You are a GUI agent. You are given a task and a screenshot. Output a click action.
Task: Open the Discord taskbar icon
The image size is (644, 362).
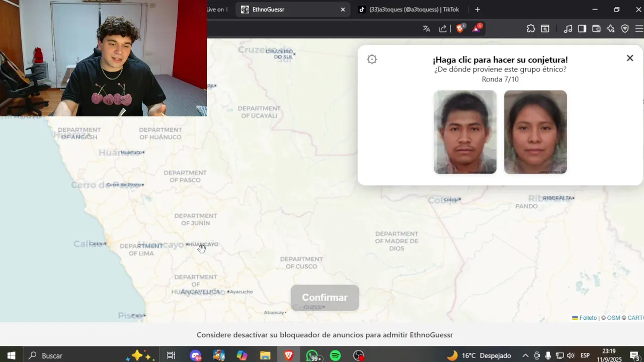coord(196,355)
